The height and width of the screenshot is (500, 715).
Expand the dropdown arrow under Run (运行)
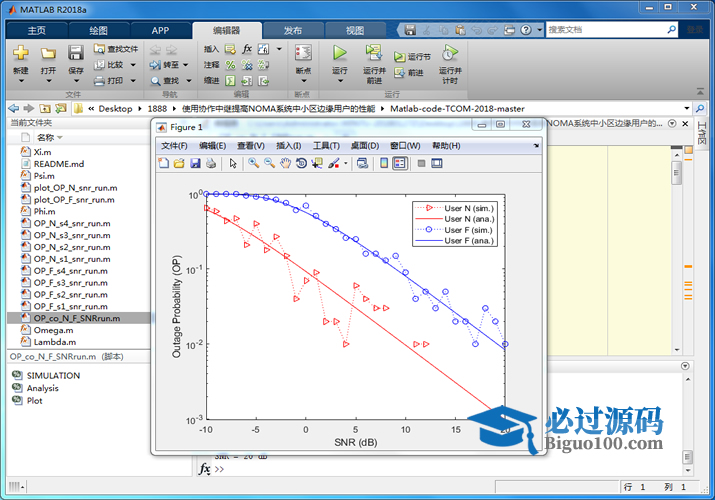click(340, 81)
